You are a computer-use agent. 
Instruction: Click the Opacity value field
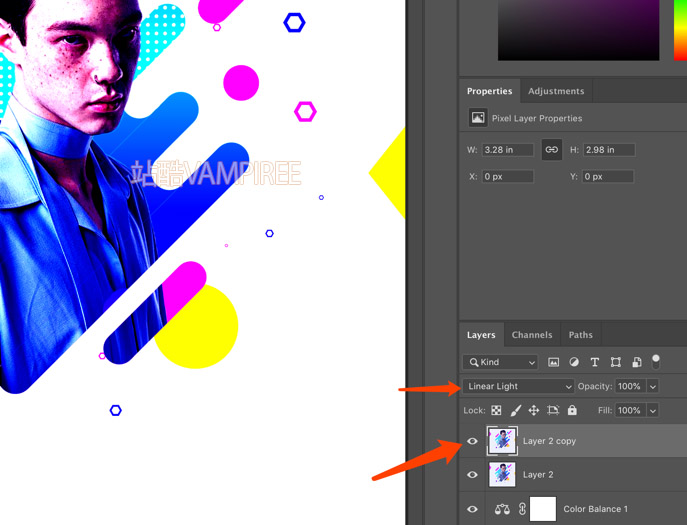pyautogui.click(x=630, y=387)
